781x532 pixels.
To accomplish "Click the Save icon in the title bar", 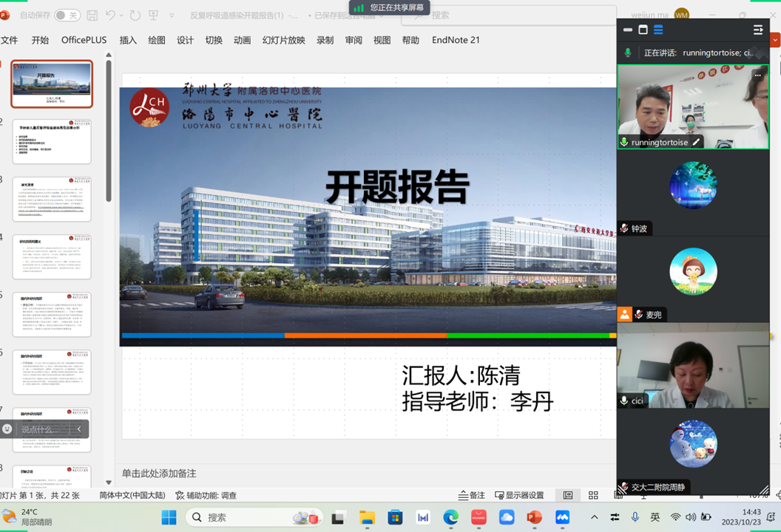I will [92, 15].
